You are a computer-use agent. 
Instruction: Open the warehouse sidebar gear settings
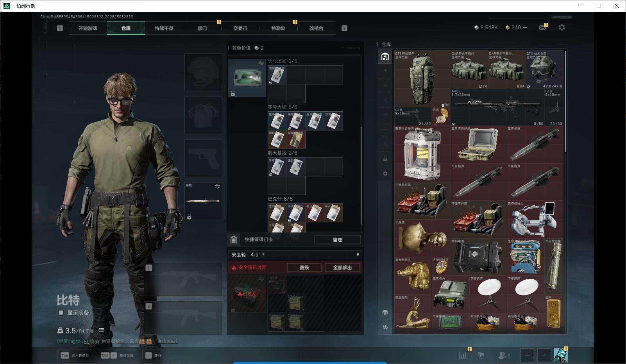385,173
